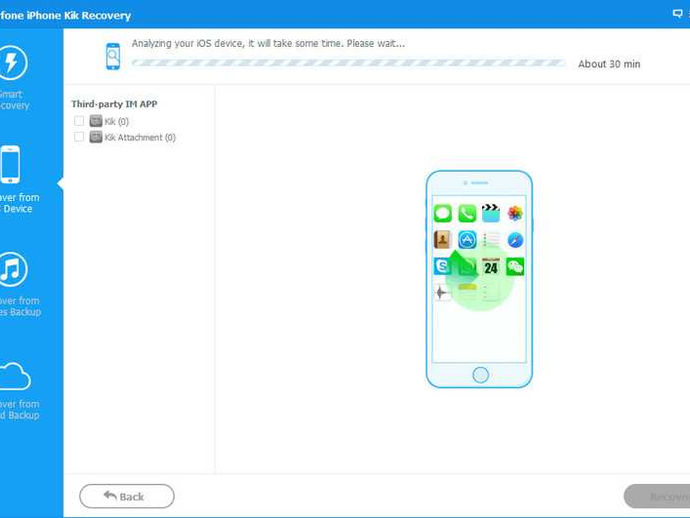Click the feedback chat icon in title bar

[x=678, y=14]
